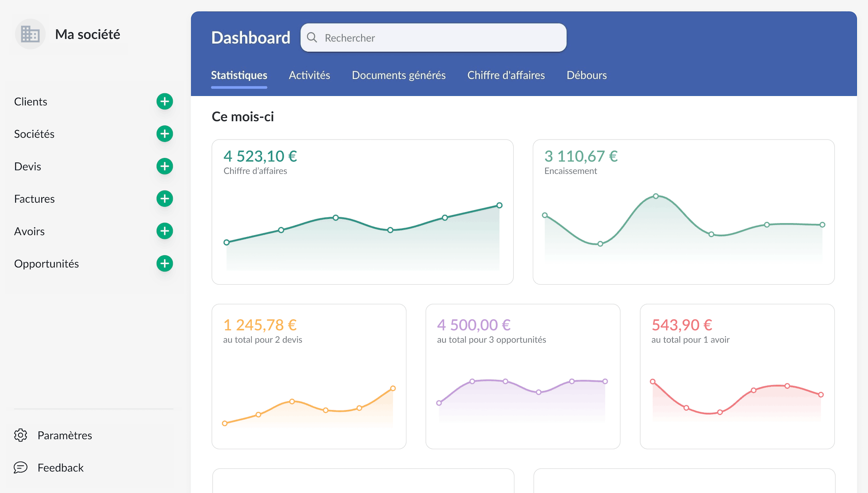Create a new Facture plus icon
This screenshot has height=493, width=868.
[x=164, y=199]
